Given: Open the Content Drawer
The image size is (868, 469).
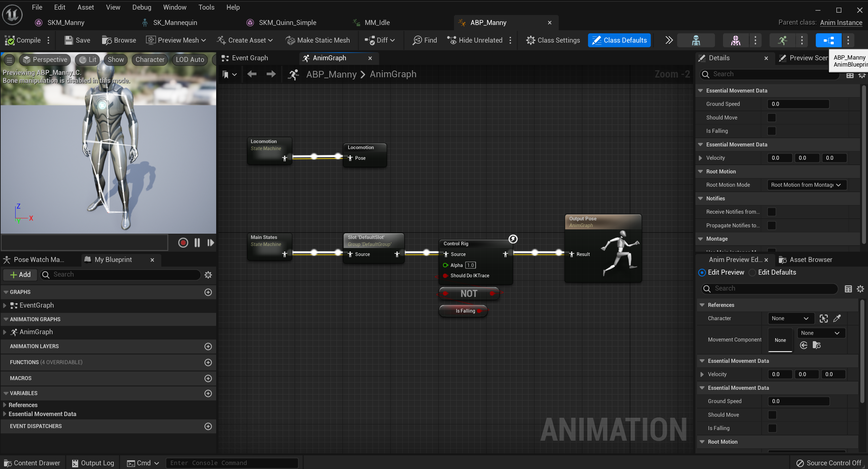Looking at the screenshot, I should click(x=32, y=463).
